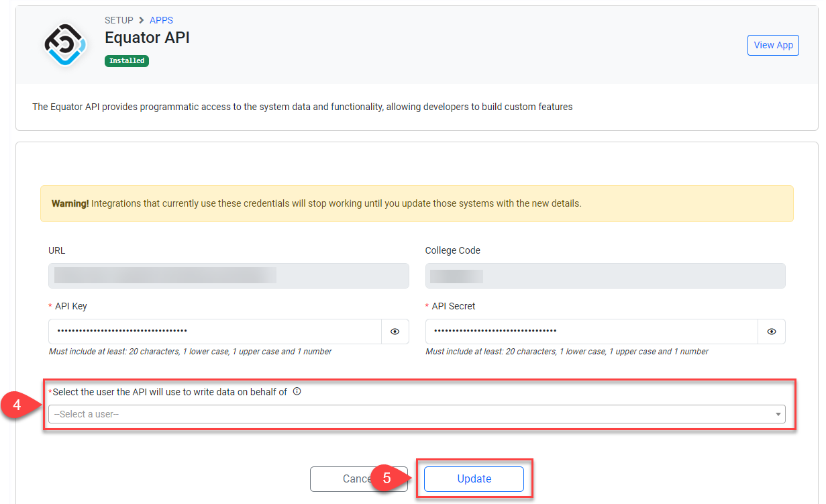Click the Cancel button
The height and width of the screenshot is (504, 826).
(x=358, y=479)
